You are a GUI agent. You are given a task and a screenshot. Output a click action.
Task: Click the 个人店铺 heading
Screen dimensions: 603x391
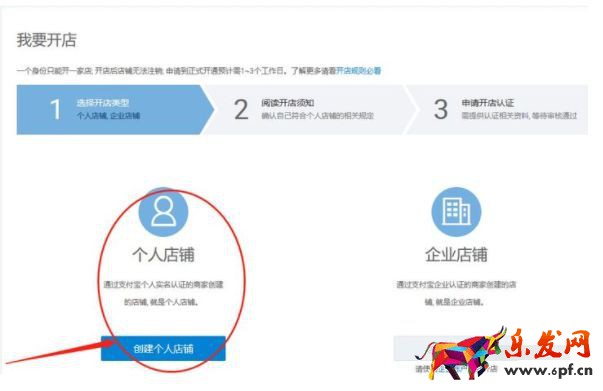click(163, 255)
